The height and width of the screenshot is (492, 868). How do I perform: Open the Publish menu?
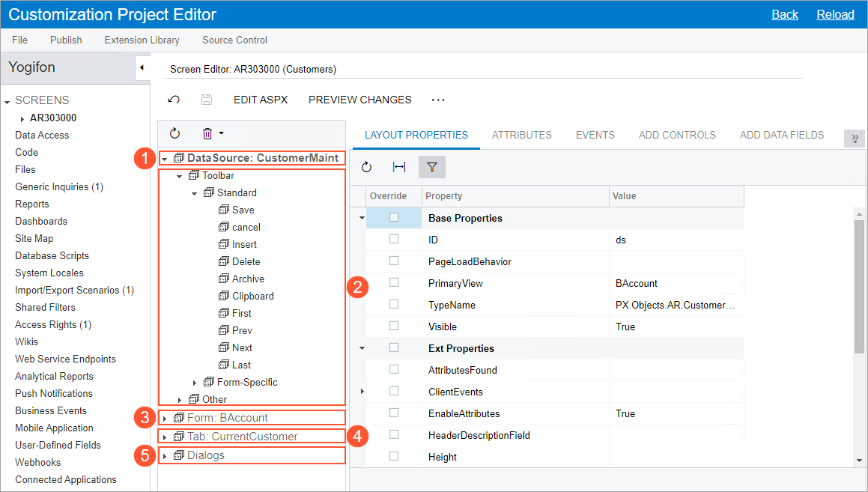point(66,40)
